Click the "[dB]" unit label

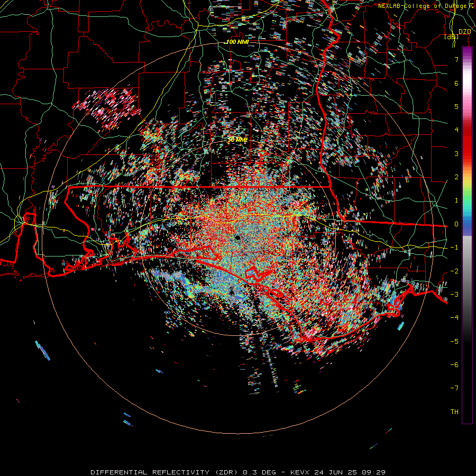click(x=452, y=36)
